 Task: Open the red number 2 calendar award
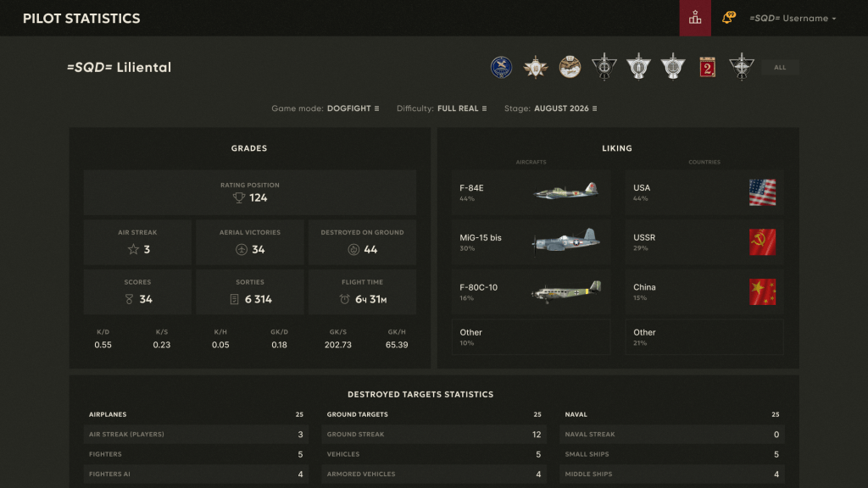(707, 68)
